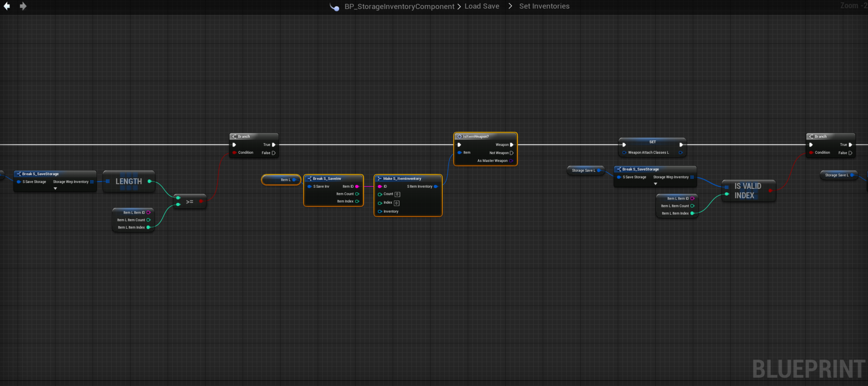Expand the right Break S_SaveStorage node pins
This screenshot has width=868, height=386.
point(655,184)
